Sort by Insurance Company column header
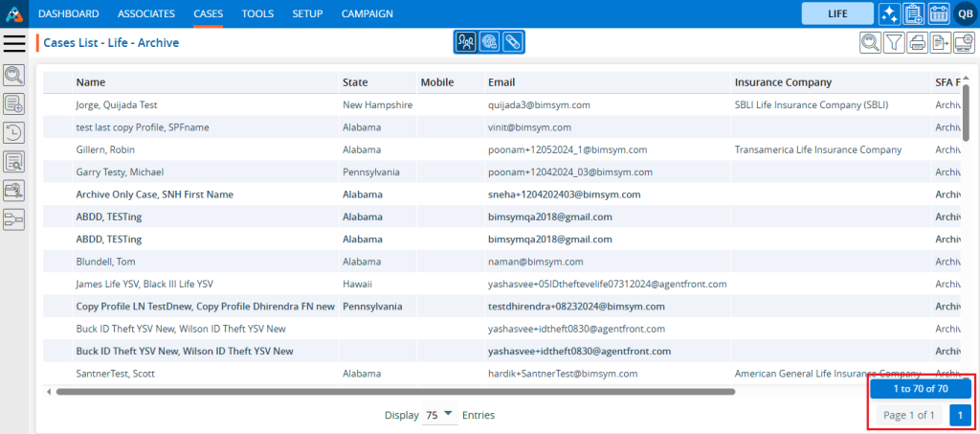980x434 pixels. pos(783,82)
